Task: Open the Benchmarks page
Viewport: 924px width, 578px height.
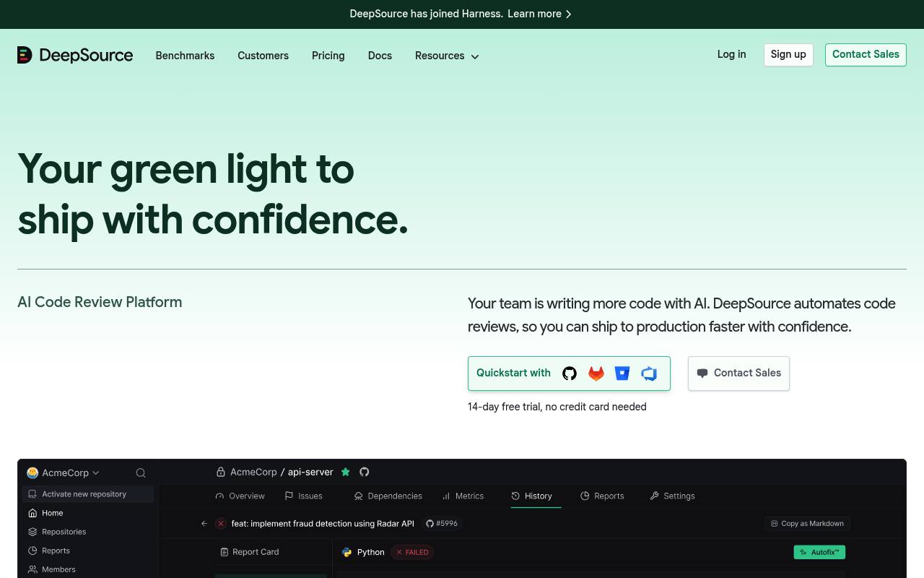Action: tap(185, 56)
